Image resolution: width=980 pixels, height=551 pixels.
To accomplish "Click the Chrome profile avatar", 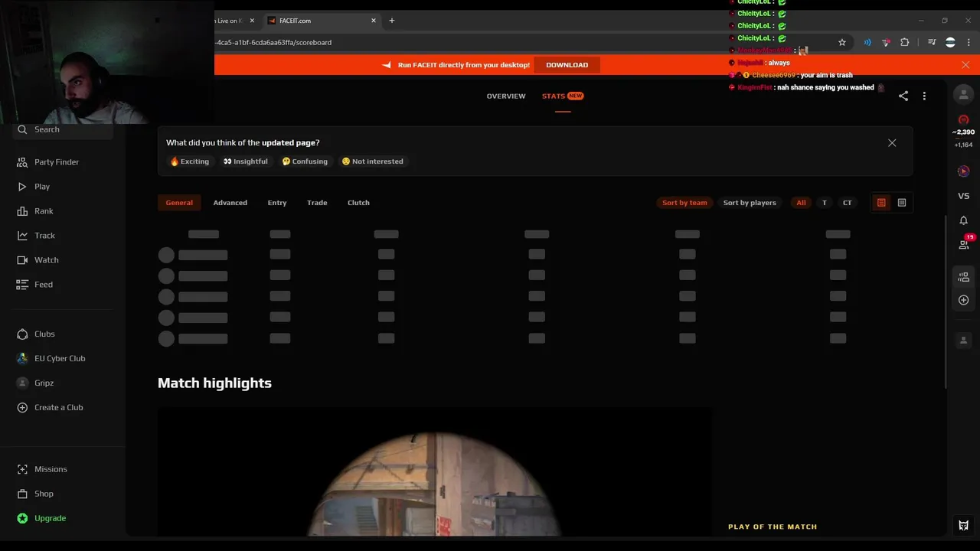I will click(950, 42).
